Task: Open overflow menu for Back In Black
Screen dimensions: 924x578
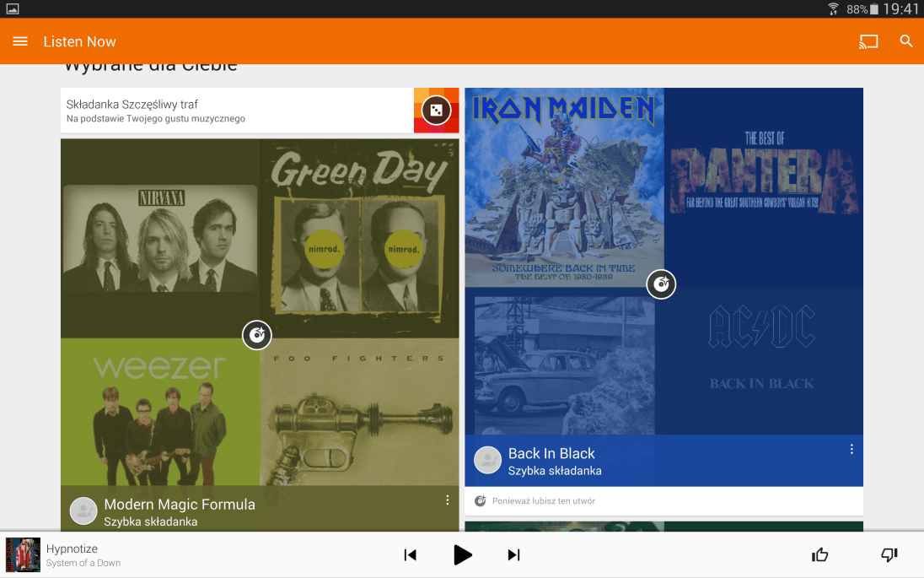Action: coord(851,450)
